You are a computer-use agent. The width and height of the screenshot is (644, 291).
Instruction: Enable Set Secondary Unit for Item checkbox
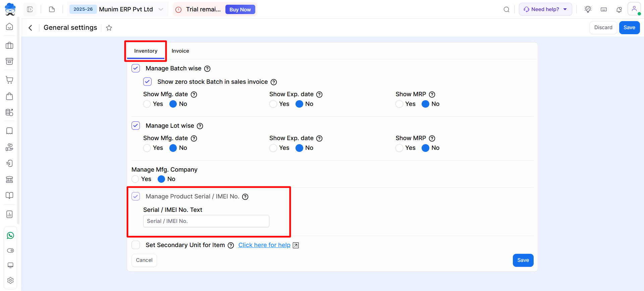point(136,245)
